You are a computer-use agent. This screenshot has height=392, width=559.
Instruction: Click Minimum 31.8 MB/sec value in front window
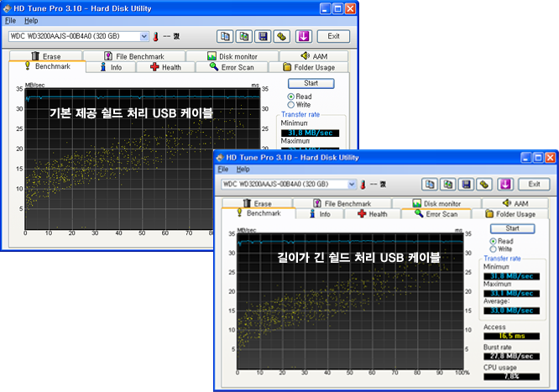coord(512,276)
